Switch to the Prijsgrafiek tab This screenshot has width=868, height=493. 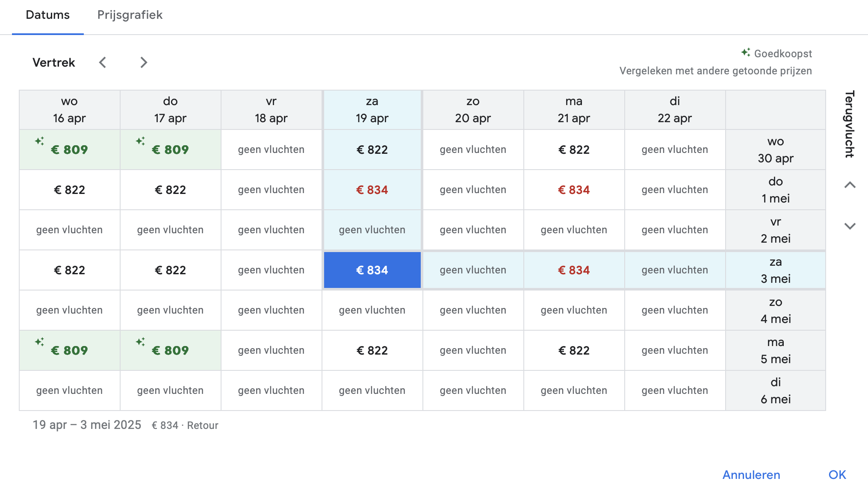point(130,15)
